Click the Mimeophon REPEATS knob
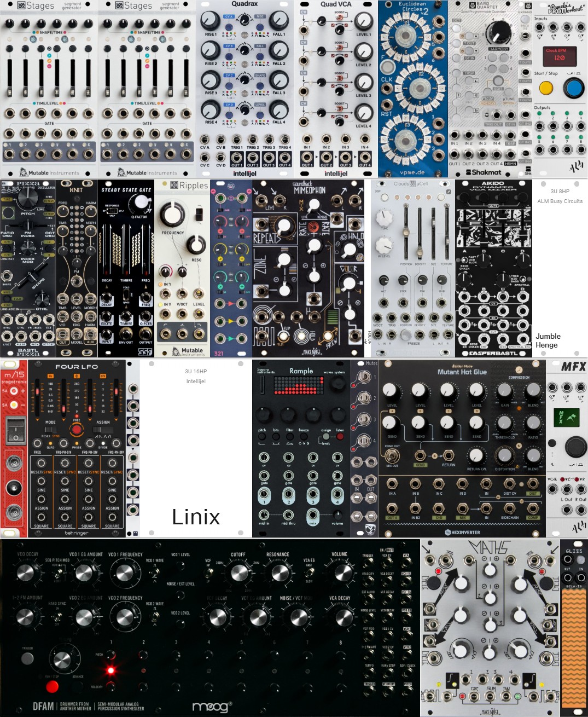This screenshot has height=717, width=588. [283, 225]
